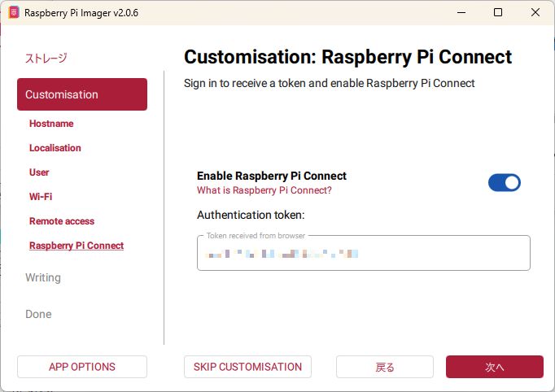Select Raspberry Pi Connect in sidebar

tap(76, 246)
